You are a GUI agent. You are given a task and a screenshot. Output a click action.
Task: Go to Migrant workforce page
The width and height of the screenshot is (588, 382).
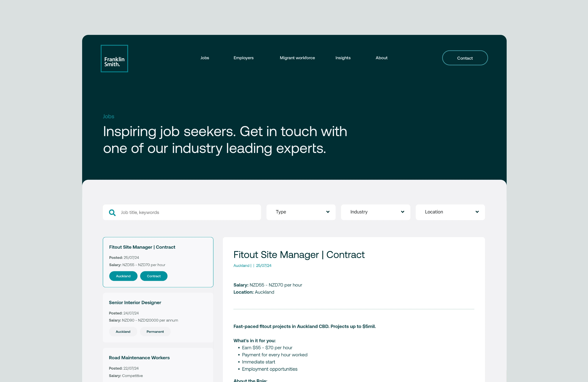297,58
